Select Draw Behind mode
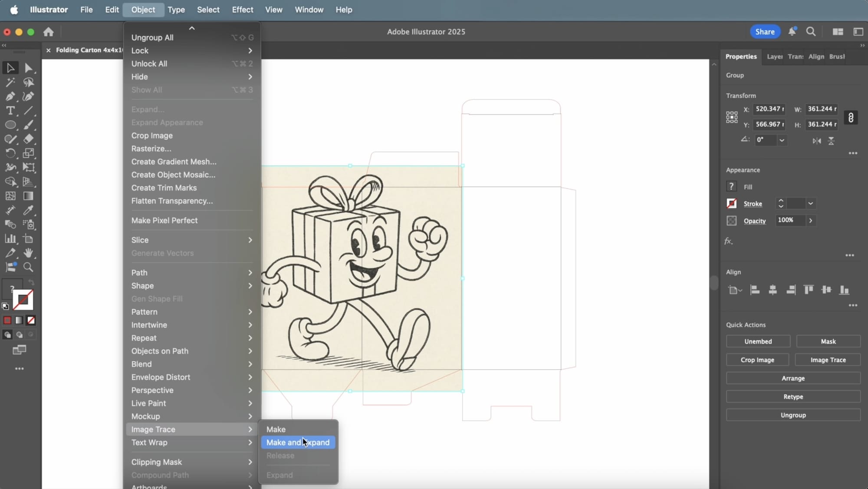 pyautogui.click(x=19, y=335)
